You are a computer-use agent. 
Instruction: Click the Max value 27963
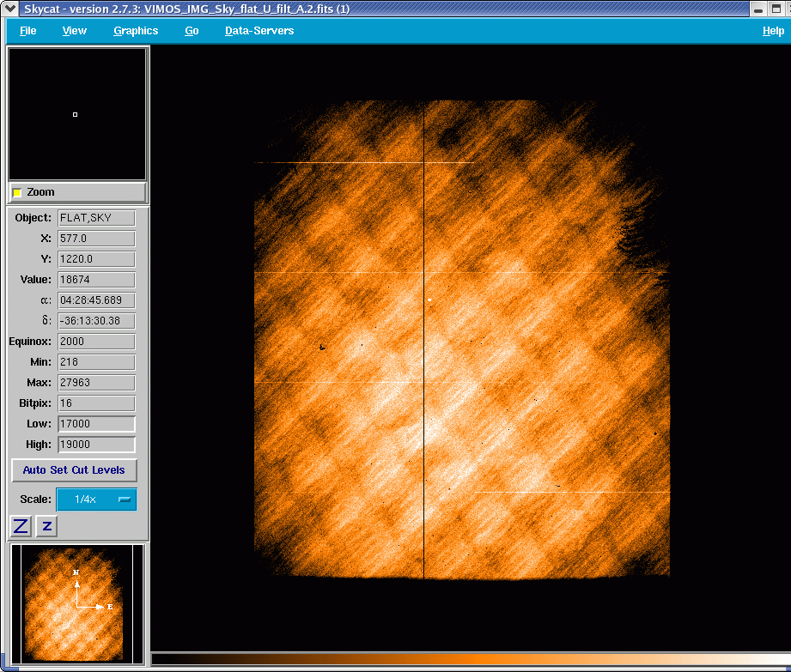[96, 383]
